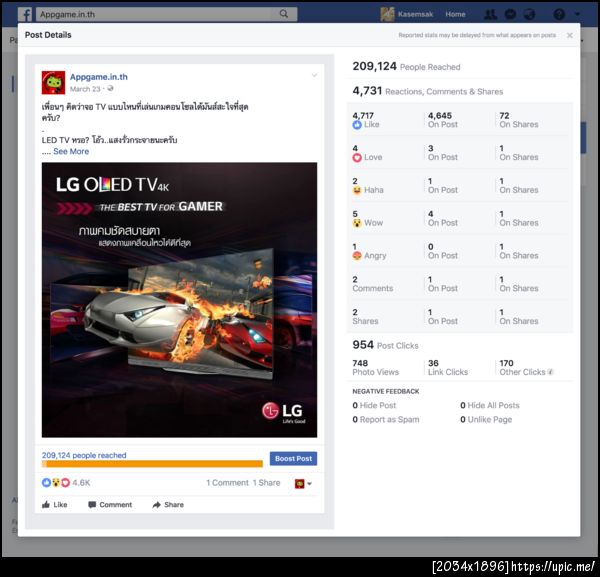
Task: Click the March 23 post date
Action: [85, 89]
